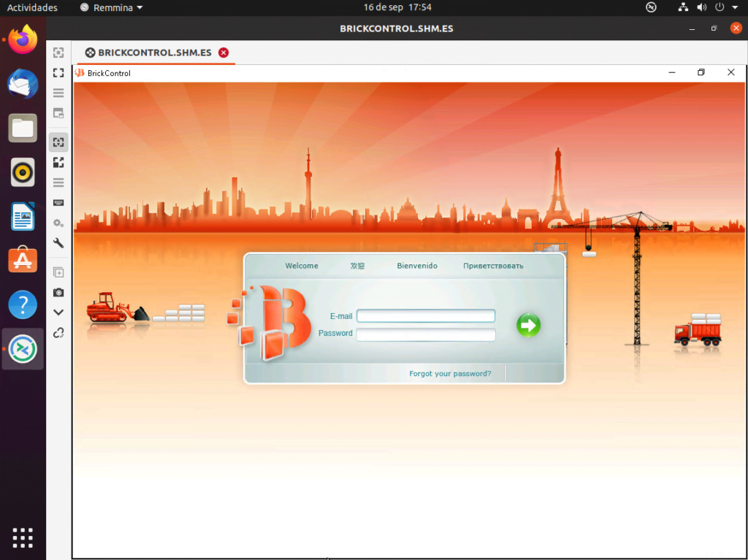Minimize the inner BrickControl window
This screenshot has width=748, height=560.
pos(672,72)
